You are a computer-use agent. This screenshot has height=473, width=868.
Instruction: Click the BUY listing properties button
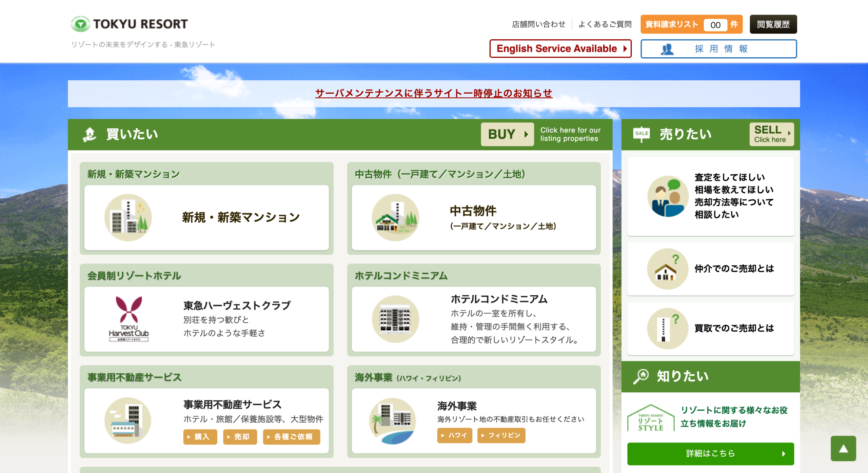point(507,134)
